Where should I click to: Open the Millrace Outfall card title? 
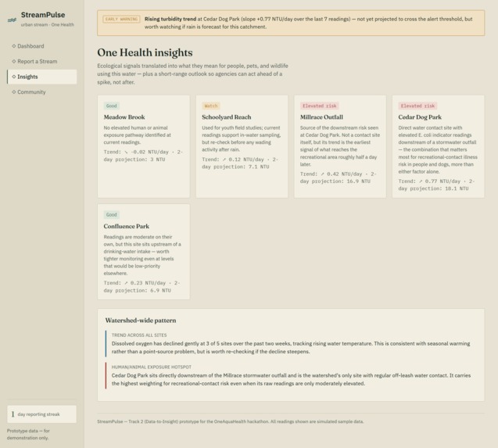pos(321,117)
